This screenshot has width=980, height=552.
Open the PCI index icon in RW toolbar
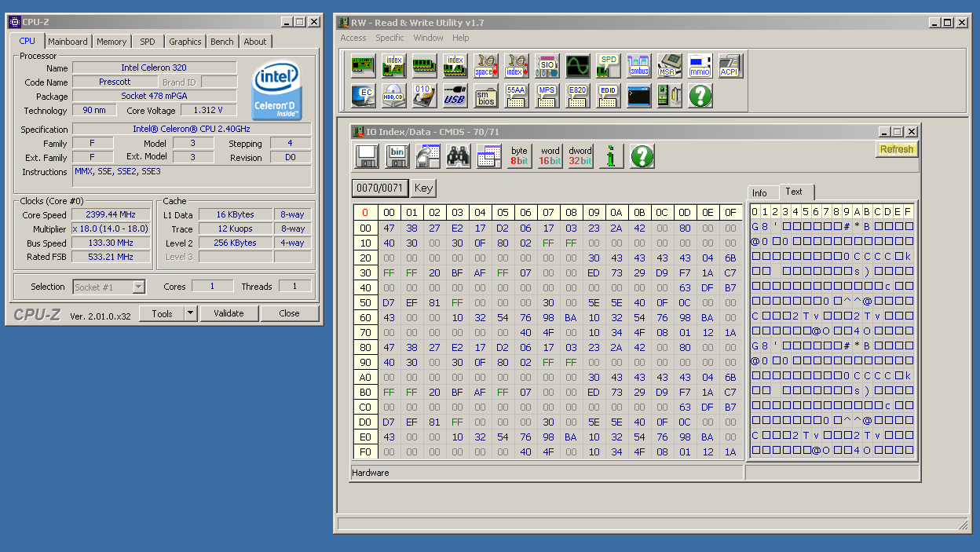393,65
